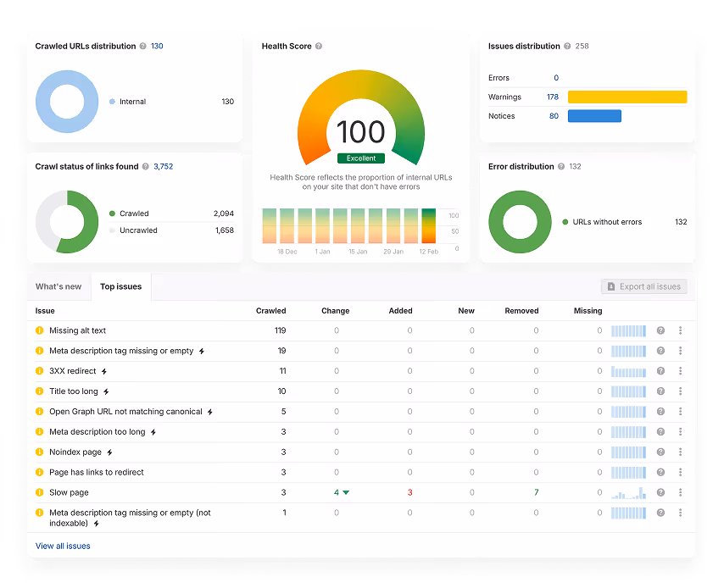This screenshot has height=588, width=724.
Task: Click the Crawled segment of crawl status donut
Action: coord(91,224)
